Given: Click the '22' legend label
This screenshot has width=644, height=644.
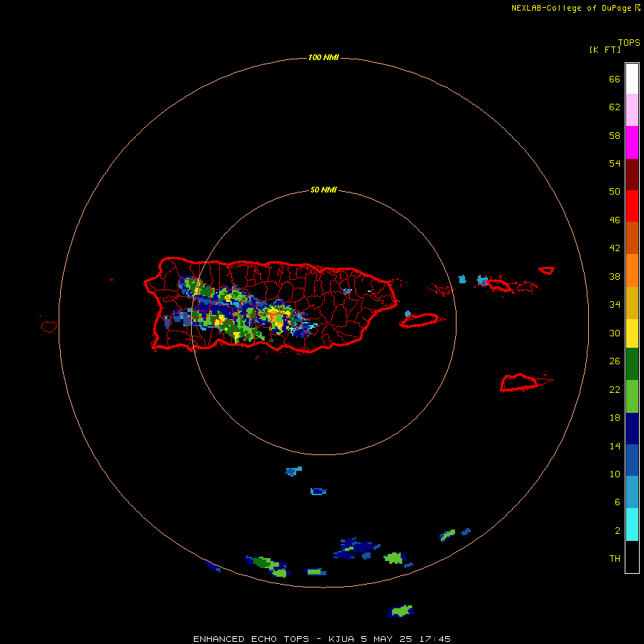Looking at the screenshot, I should [615, 389].
